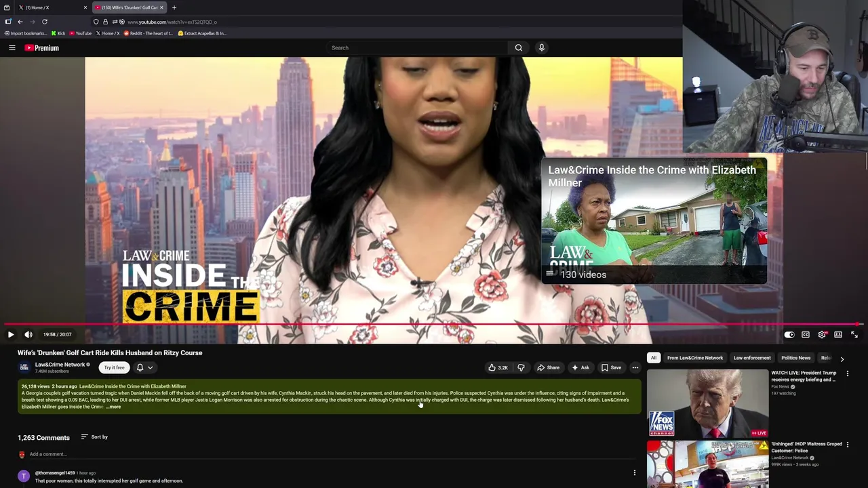Open 'Unhinged' IHOP Waitress video title
Screen dimensions: 868x488
click(806, 447)
